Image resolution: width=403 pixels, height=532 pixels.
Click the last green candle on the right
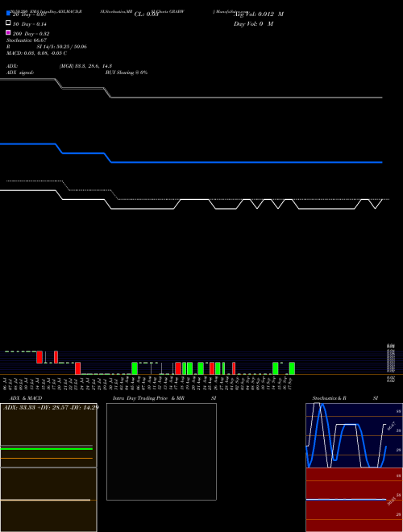[292, 368]
